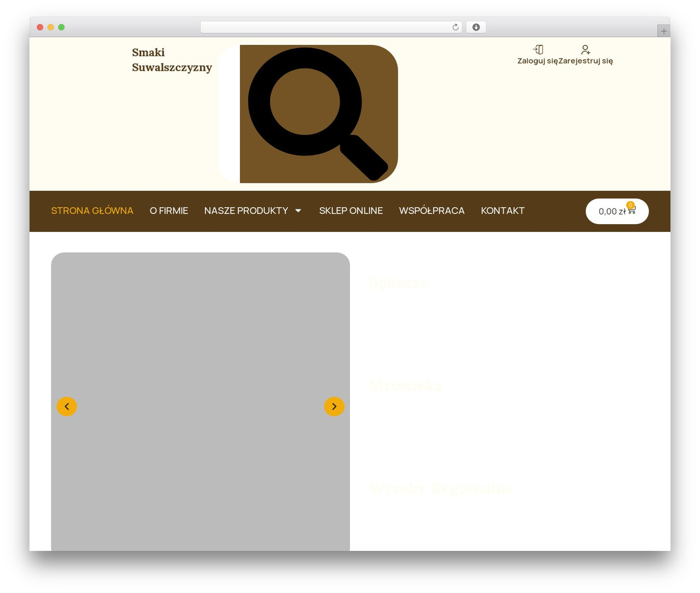Click the Zaloguj się login icon

pos(538,50)
